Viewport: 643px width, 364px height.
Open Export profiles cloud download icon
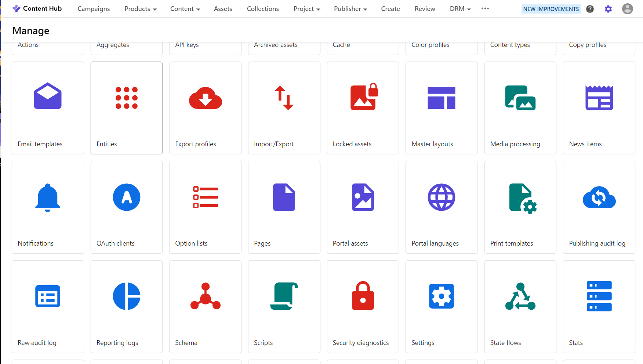[x=205, y=98]
